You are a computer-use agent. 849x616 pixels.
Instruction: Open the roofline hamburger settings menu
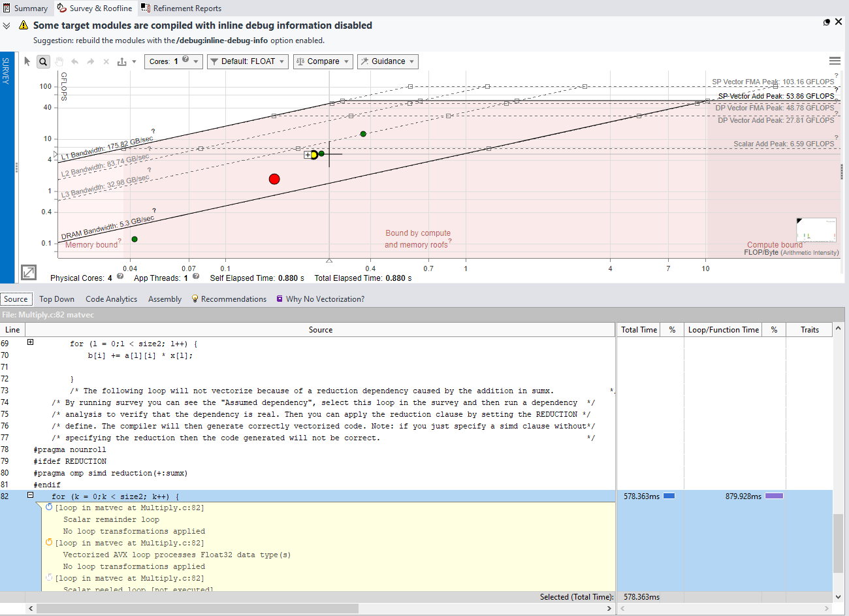click(x=834, y=61)
